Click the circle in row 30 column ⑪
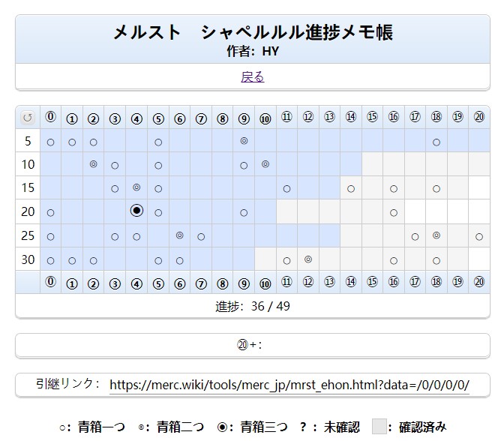 tap(286, 261)
